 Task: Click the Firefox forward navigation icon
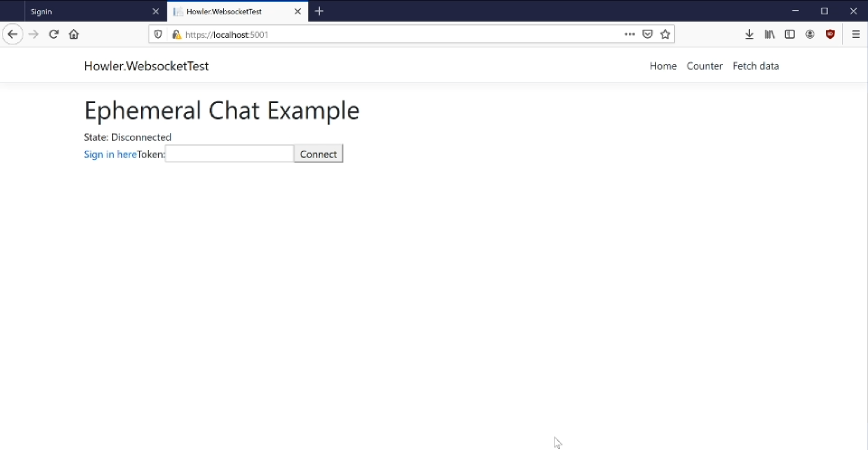33,34
